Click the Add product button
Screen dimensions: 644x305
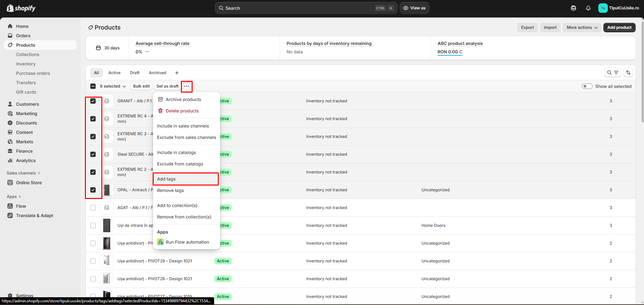point(619,28)
